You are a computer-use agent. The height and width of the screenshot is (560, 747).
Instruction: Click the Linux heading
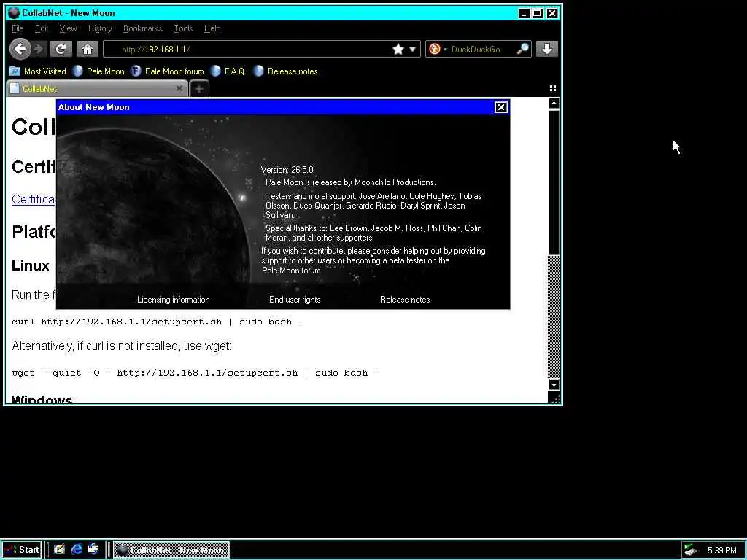(x=31, y=265)
